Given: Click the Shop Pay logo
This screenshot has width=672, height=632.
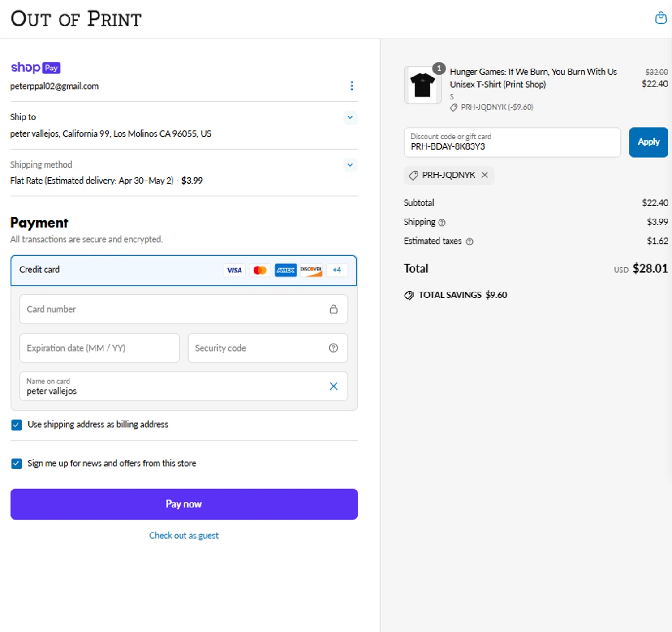Looking at the screenshot, I should pyautogui.click(x=35, y=68).
